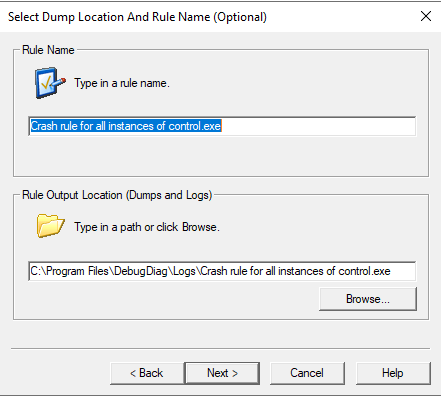Screen dimensions: 441x397
Task: Open Help for this dialog
Action: (x=393, y=373)
